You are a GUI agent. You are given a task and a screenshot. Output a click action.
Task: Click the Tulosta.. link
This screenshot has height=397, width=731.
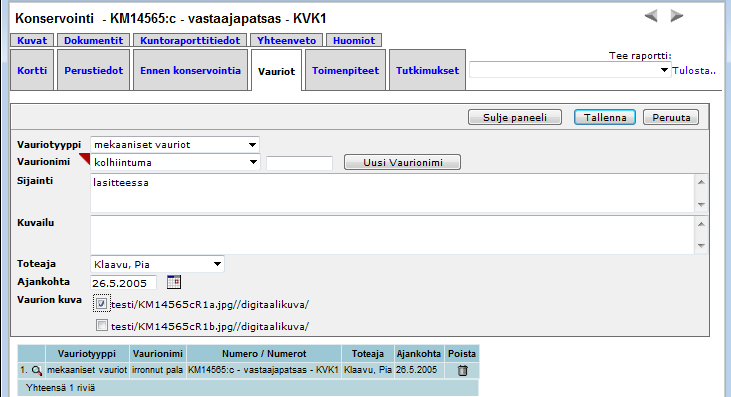point(694,71)
